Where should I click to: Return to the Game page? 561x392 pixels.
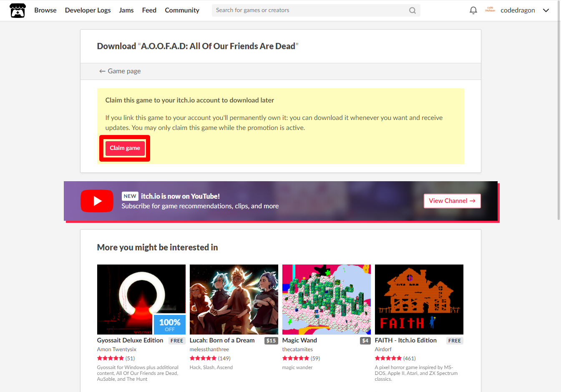tap(120, 71)
